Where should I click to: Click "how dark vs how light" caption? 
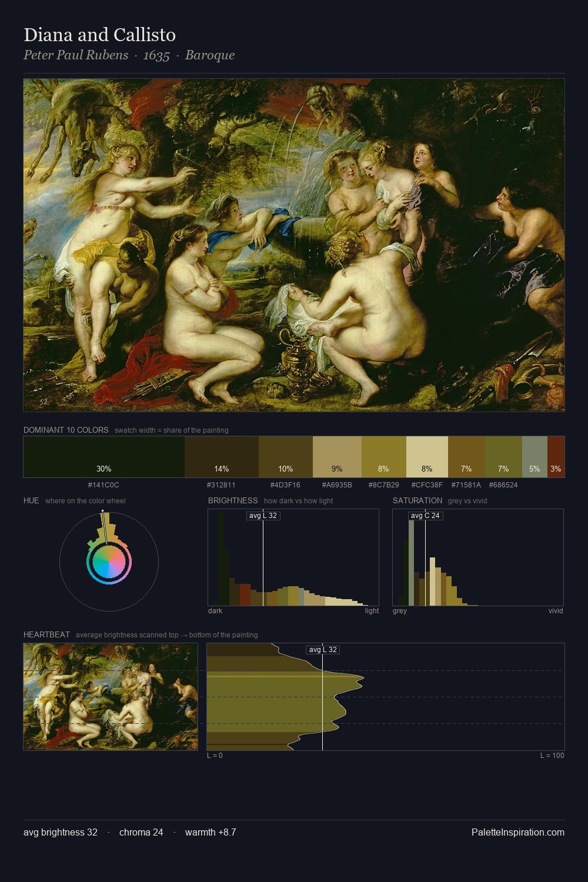coord(299,501)
